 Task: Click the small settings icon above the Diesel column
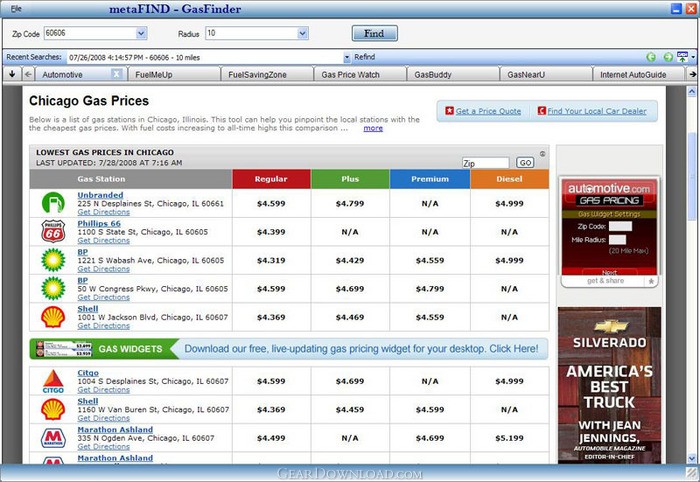pos(542,154)
